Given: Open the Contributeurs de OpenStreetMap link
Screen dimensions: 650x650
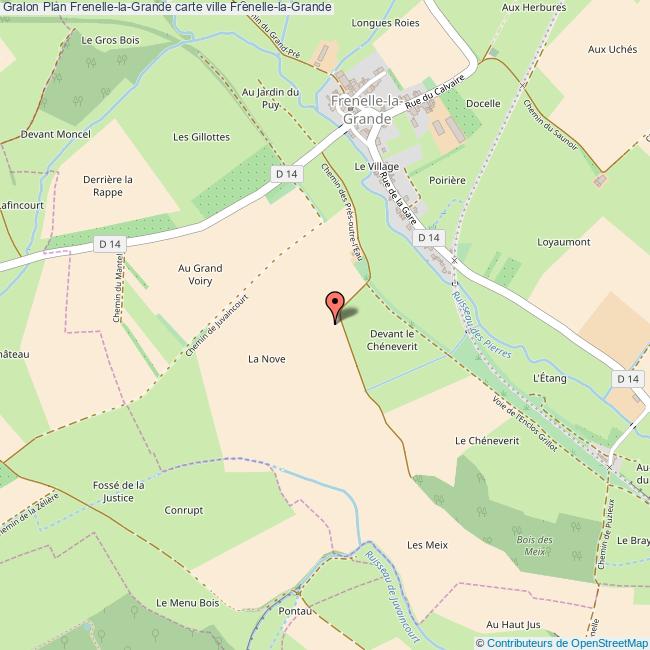Looking at the screenshot, I should (x=567, y=643).
